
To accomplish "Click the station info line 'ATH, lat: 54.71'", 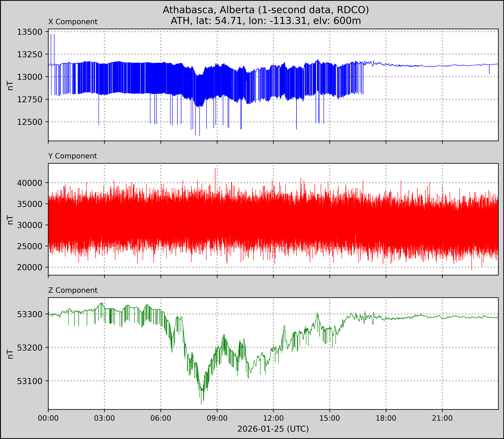I will (266, 21).
